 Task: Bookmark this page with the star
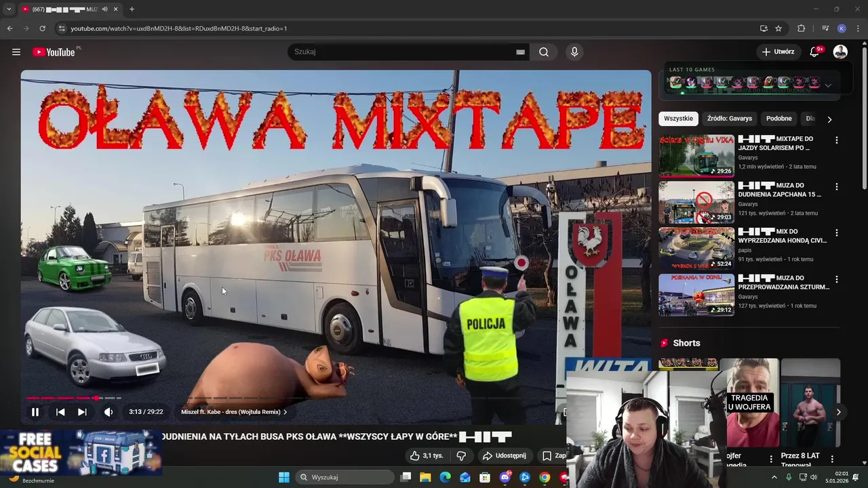(778, 28)
